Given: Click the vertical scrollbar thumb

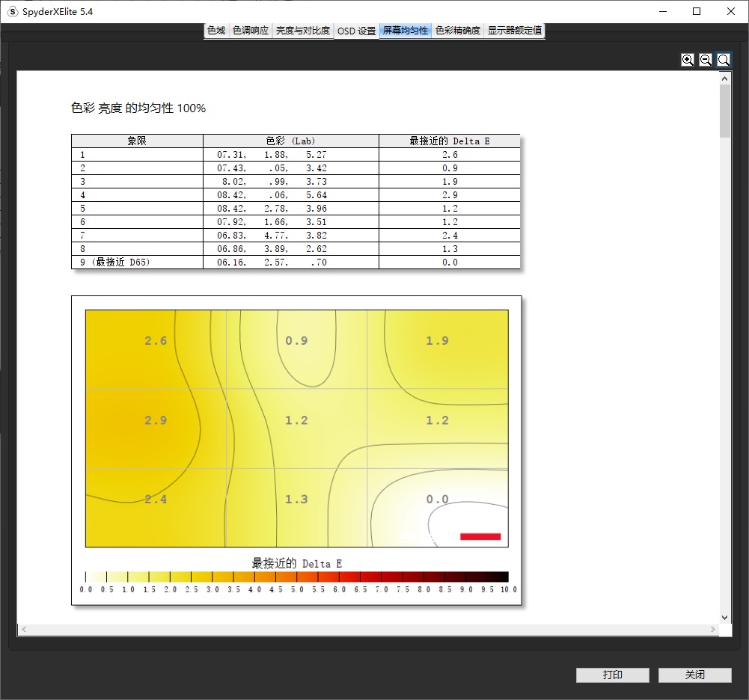Looking at the screenshot, I should click(724, 111).
